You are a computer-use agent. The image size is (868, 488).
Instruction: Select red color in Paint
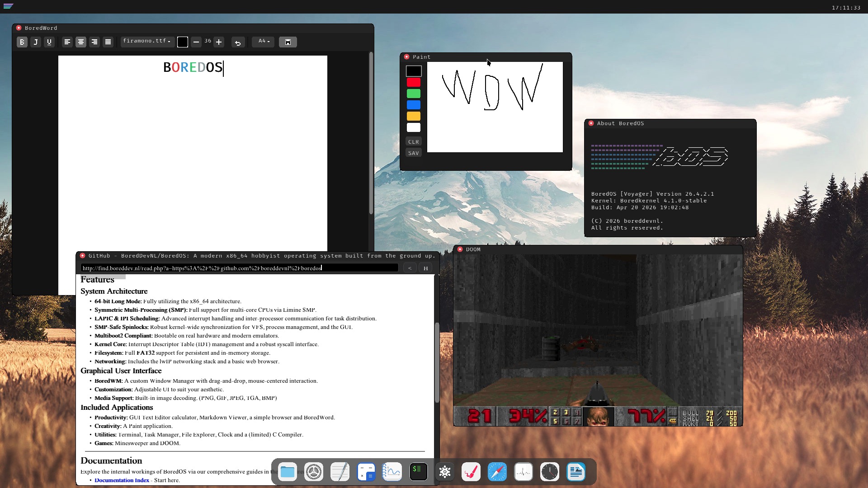coord(414,82)
